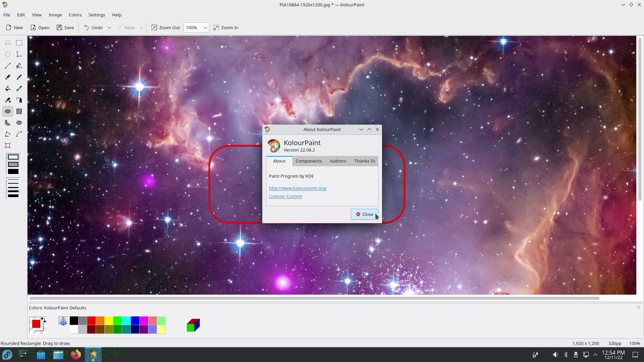Screen dimensions: 644x362
Task: Click the Close button in About dialog
Action: tap(365, 215)
